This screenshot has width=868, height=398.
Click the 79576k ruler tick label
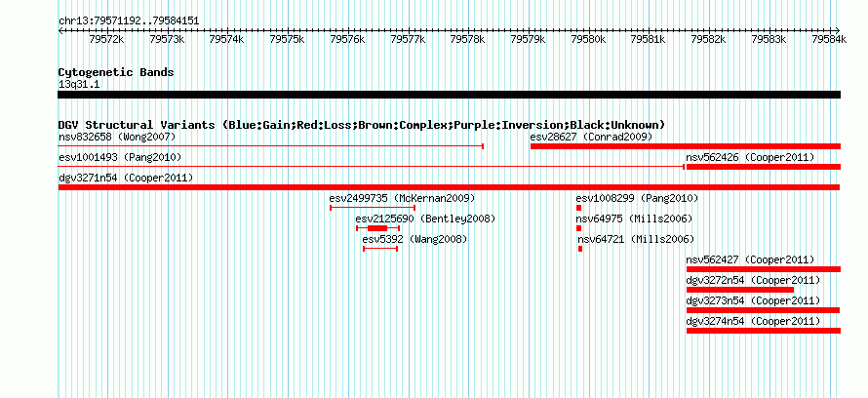pyautogui.click(x=347, y=39)
